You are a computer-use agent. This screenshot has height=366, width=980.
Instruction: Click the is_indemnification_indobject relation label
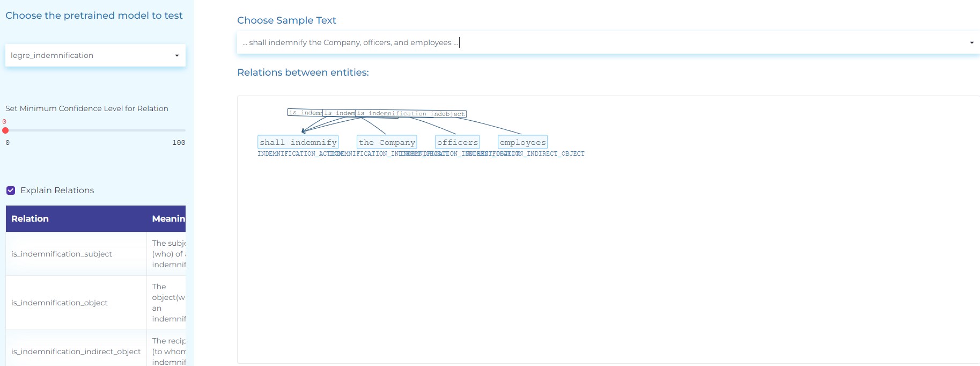[411, 114]
